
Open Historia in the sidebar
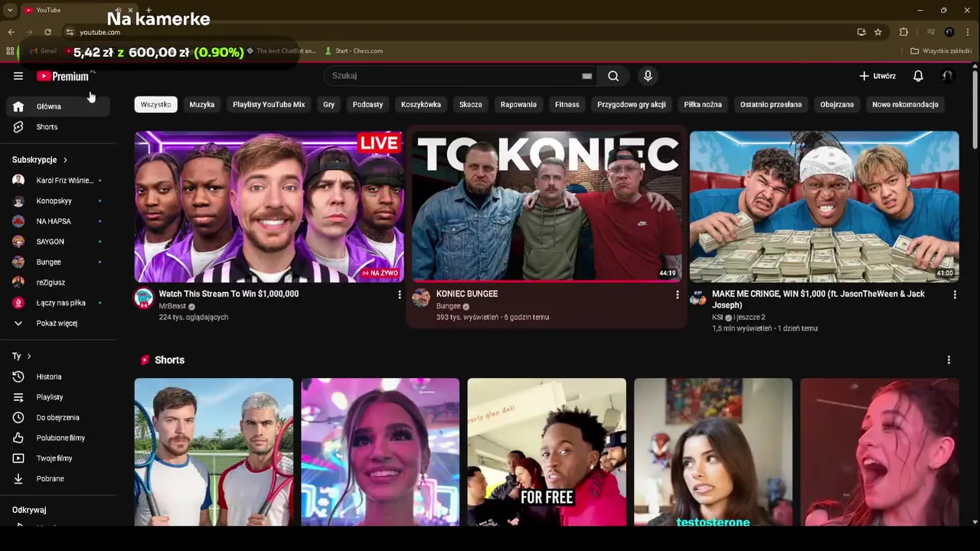tap(58, 377)
